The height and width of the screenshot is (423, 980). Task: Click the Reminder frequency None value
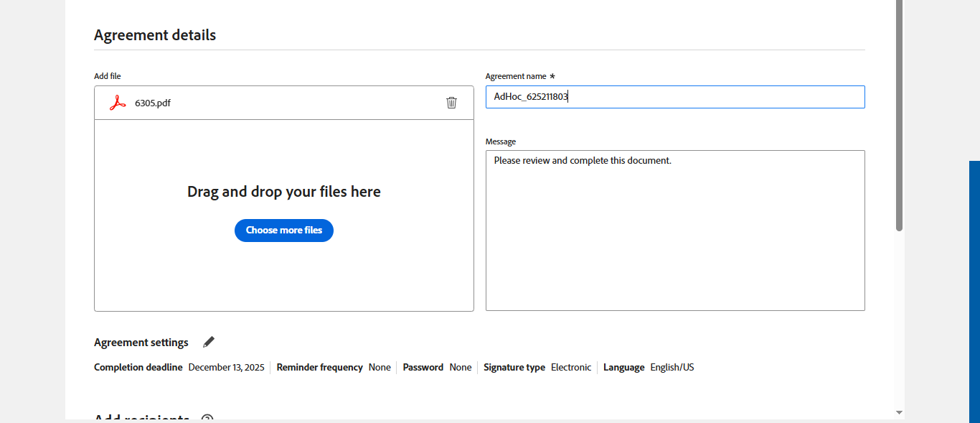(x=380, y=367)
